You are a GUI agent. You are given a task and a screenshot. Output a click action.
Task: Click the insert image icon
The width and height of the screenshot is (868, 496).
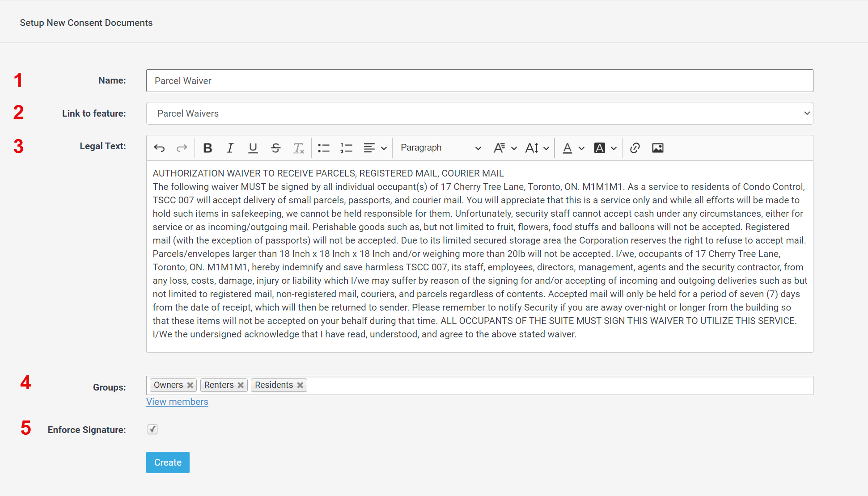[657, 148]
